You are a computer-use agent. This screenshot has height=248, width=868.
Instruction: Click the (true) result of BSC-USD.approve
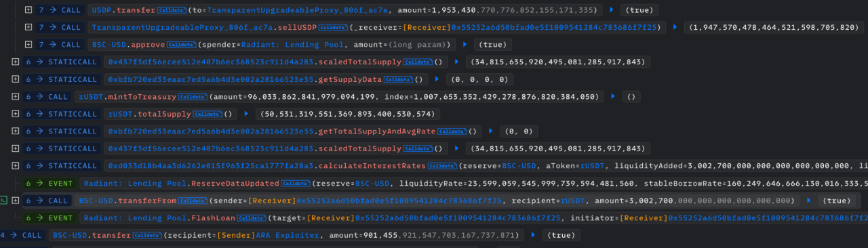click(493, 45)
